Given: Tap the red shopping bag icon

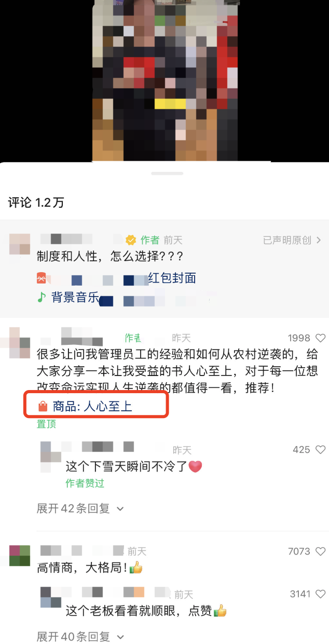Looking at the screenshot, I should 43,407.
